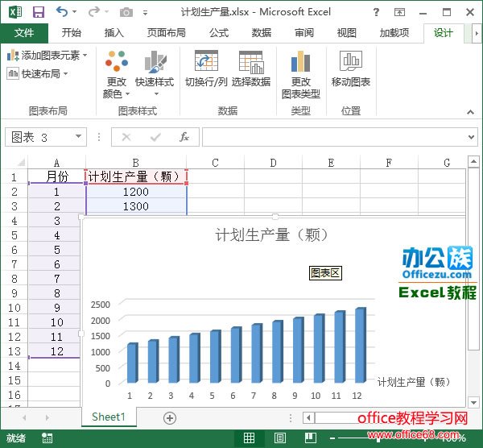Click 切换行/列 switch row/column icon

tap(206, 69)
